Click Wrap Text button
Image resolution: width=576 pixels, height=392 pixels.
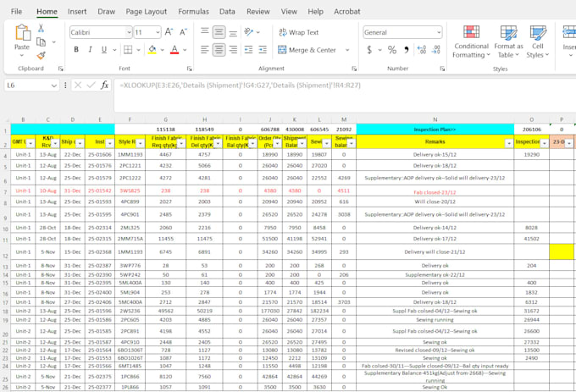299,32
